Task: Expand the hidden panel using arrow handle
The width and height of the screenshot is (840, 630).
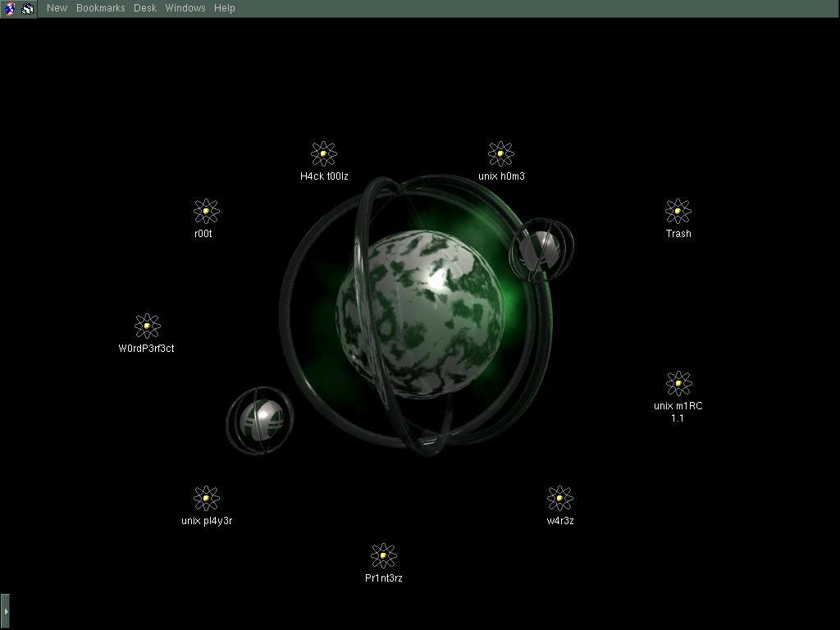Action: pyautogui.click(x=5, y=611)
